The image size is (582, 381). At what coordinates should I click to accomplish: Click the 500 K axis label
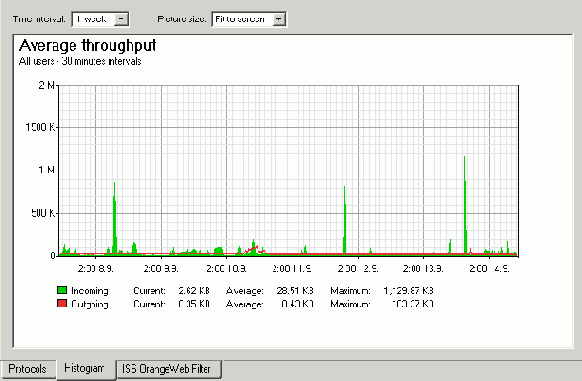click(x=43, y=213)
